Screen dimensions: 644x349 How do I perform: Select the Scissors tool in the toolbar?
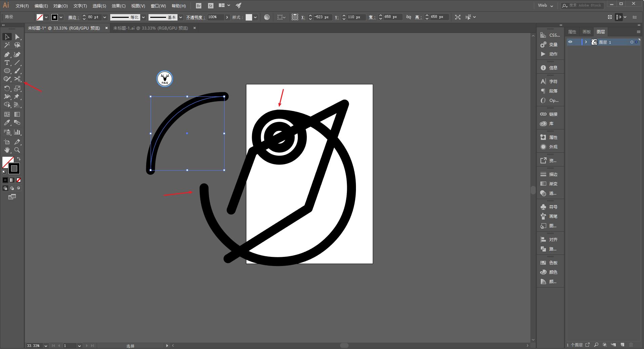point(17,79)
